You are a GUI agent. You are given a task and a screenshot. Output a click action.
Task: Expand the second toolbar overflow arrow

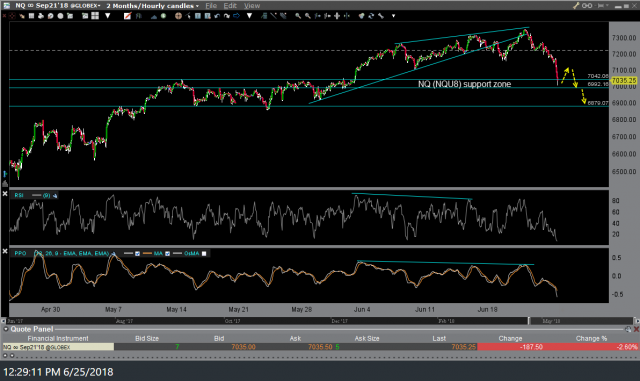coord(249,16)
